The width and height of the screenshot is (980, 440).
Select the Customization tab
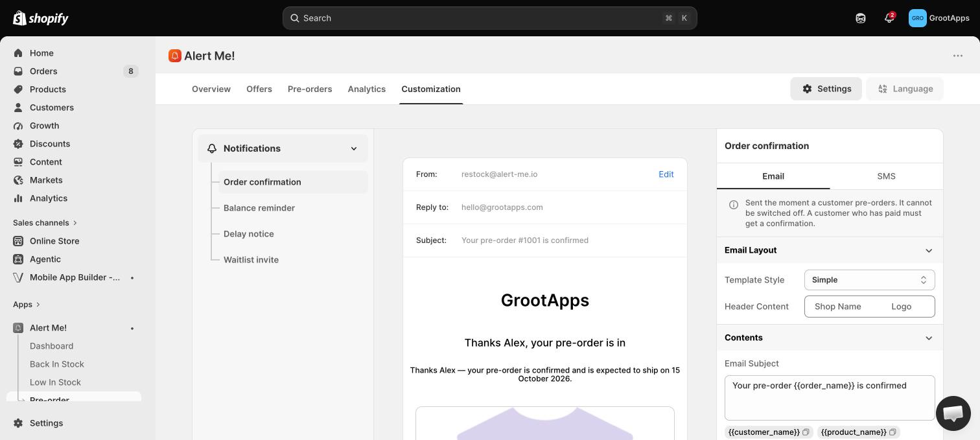[431, 89]
